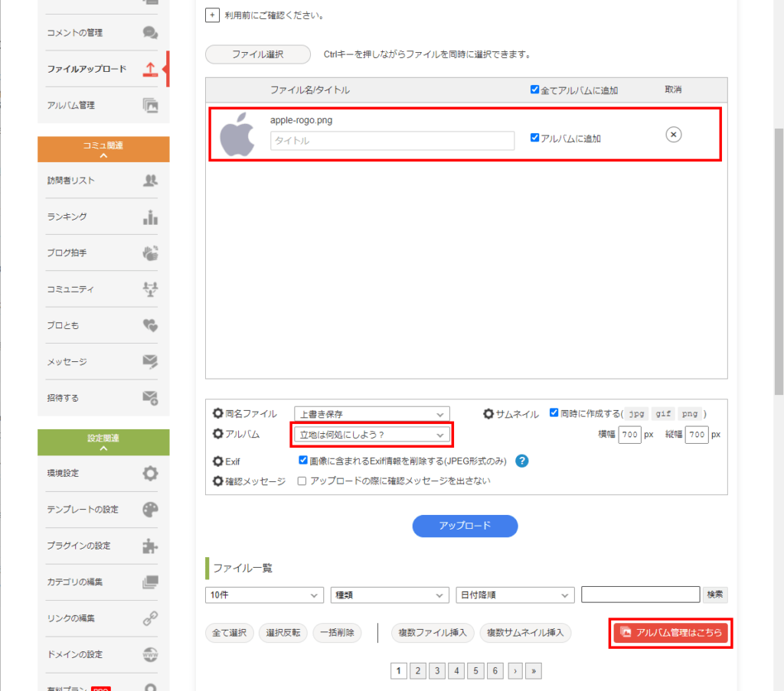Click the category edit stack icon
This screenshot has width=784, height=691.
coord(150,582)
